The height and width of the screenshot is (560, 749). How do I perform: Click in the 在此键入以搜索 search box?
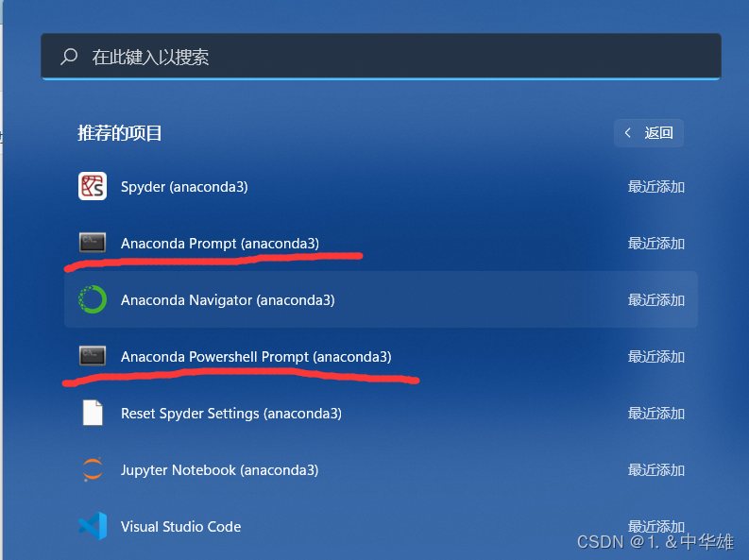click(381, 57)
